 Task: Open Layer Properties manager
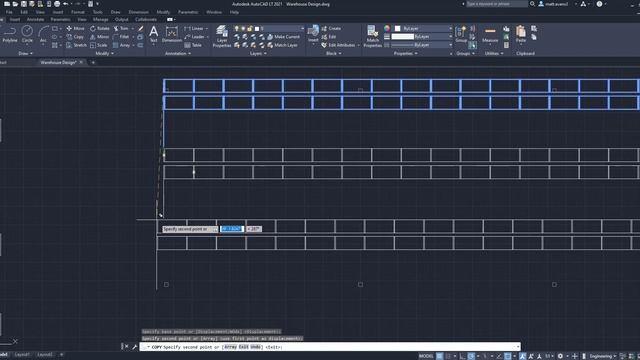(222, 36)
